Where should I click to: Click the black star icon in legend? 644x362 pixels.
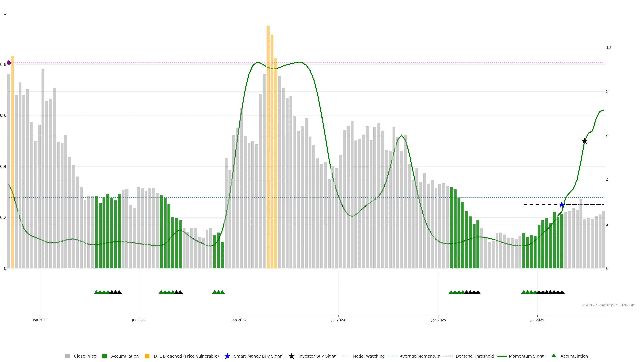click(291, 356)
